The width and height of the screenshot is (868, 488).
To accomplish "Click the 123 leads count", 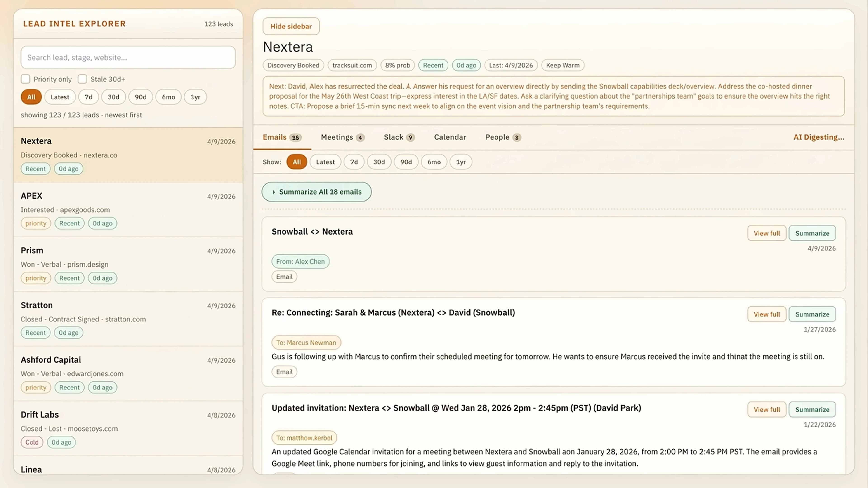I will 218,24.
